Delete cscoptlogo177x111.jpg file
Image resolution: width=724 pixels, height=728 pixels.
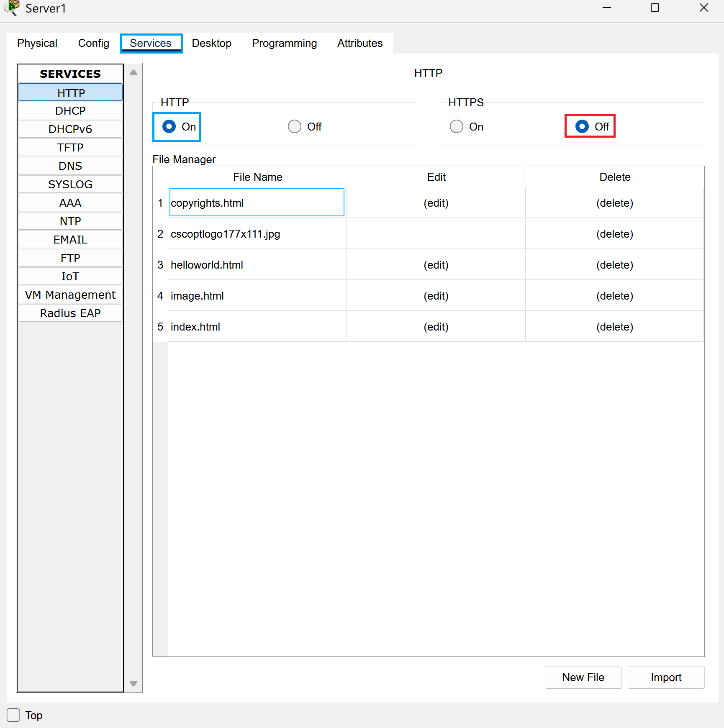coord(615,234)
